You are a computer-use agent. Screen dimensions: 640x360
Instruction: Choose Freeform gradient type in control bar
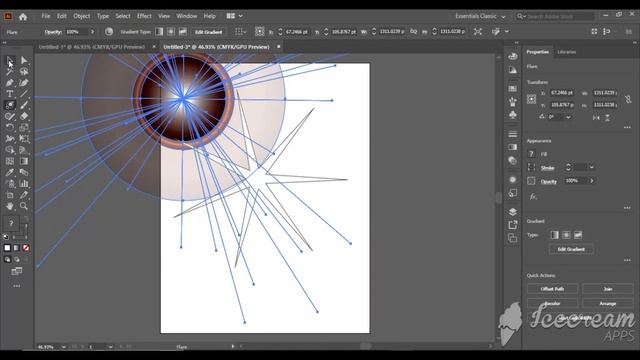(182, 31)
